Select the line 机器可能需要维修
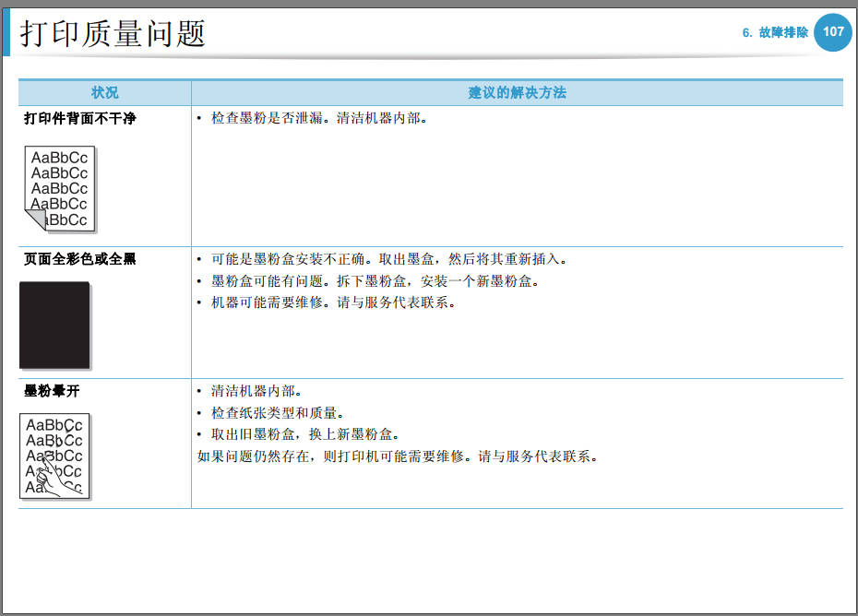 [334, 302]
